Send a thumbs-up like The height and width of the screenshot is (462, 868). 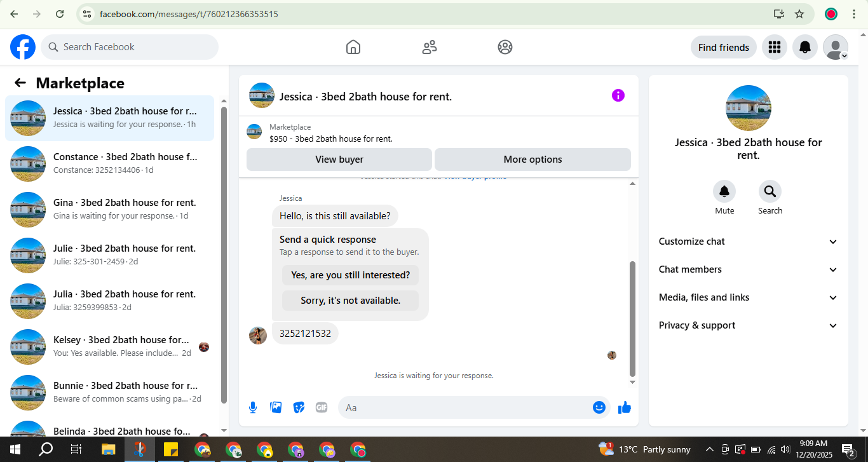click(625, 407)
